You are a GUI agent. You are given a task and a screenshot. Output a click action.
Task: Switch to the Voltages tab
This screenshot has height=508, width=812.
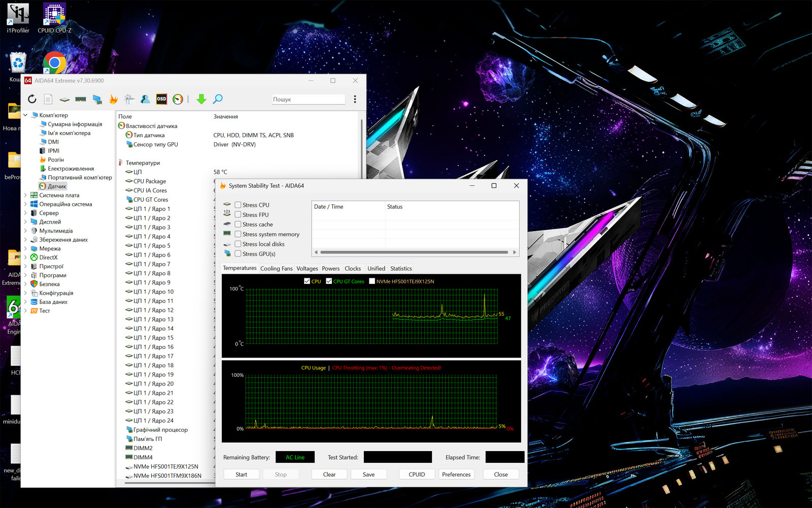point(307,269)
